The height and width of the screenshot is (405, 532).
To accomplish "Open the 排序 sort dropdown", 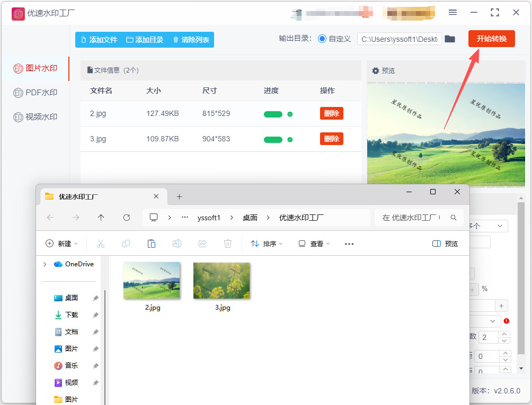I will pos(267,244).
